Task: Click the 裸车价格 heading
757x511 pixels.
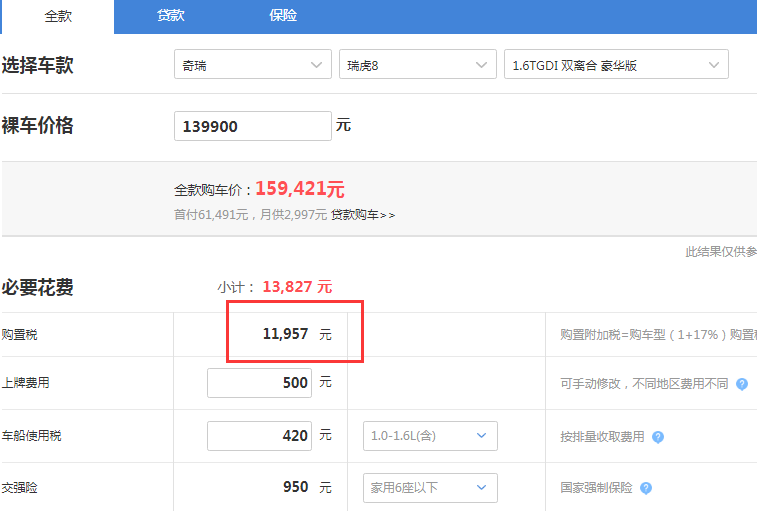Action: (37, 126)
